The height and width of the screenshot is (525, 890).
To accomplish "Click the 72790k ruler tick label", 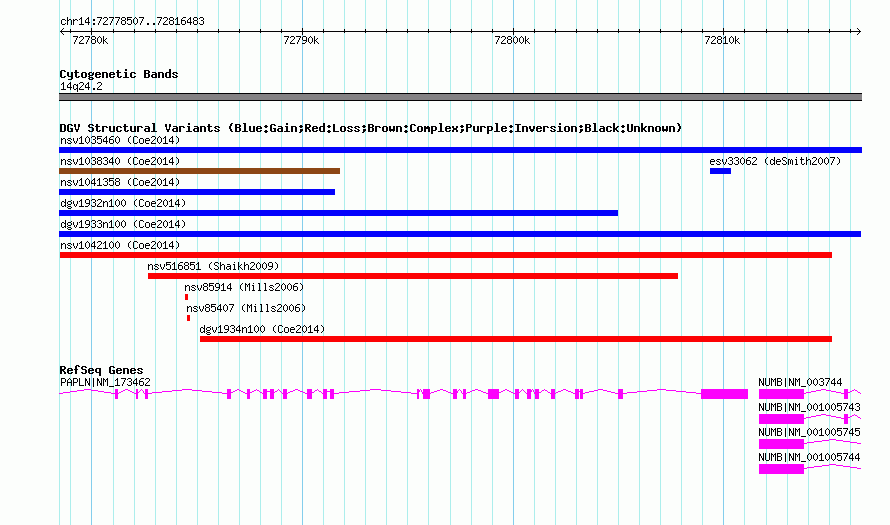I will (x=301, y=40).
